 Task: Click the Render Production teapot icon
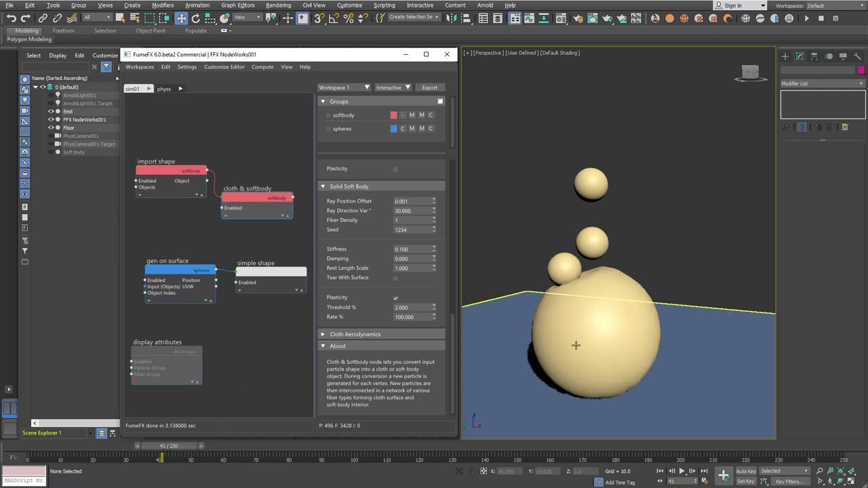pyautogui.click(x=607, y=18)
